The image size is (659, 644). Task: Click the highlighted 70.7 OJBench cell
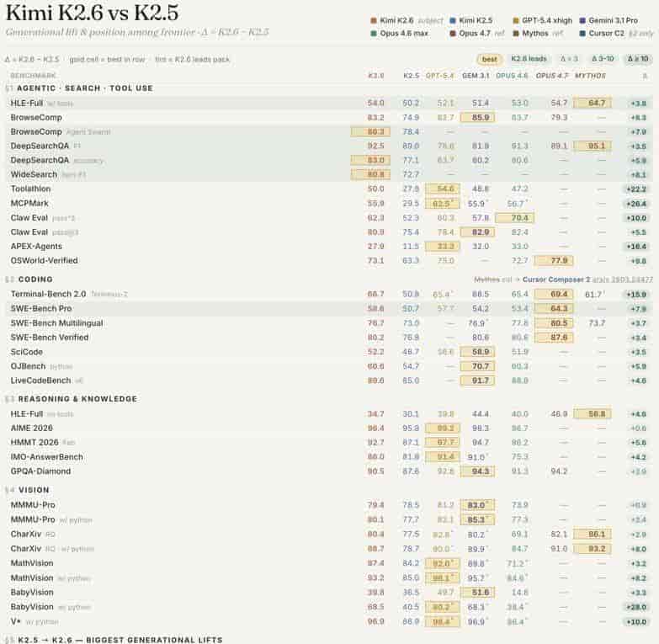(477, 366)
